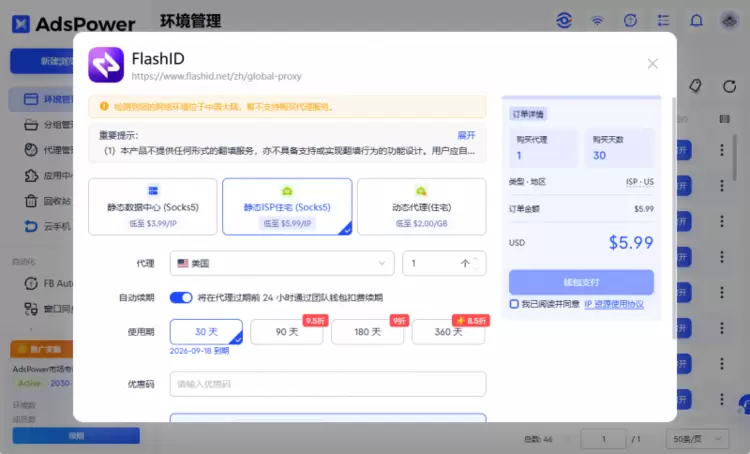Click the refresh icon in background toolbar

729,87
